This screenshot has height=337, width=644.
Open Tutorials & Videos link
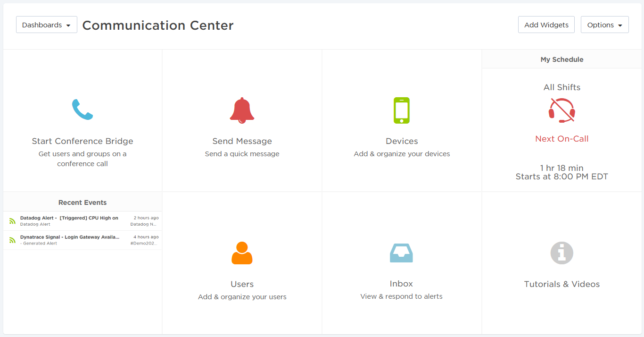tap(562, 284)
